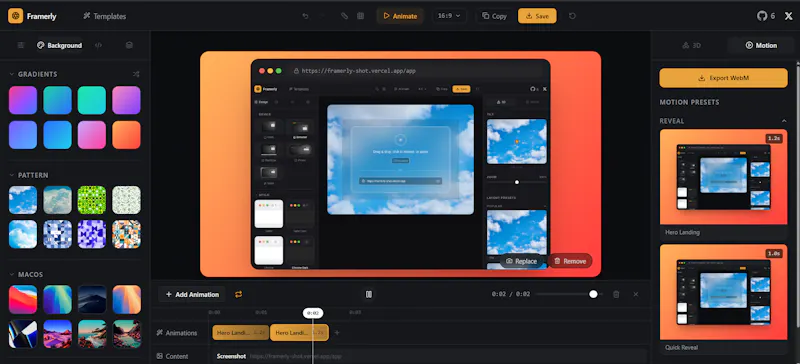Click the paperclip icon in top toolbar

(x=344, y=16)
